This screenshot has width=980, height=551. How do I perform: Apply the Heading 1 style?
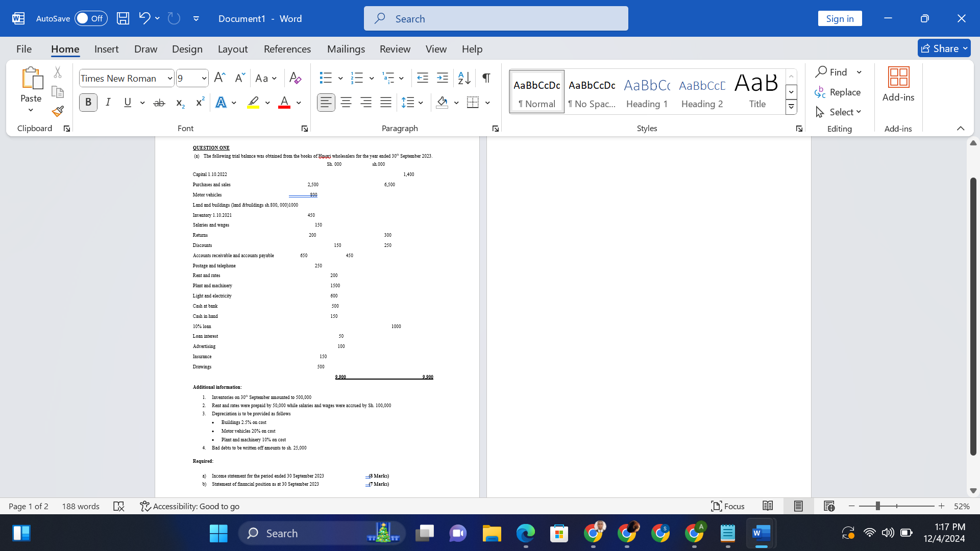pyautogui.click(x=647, y=92)
